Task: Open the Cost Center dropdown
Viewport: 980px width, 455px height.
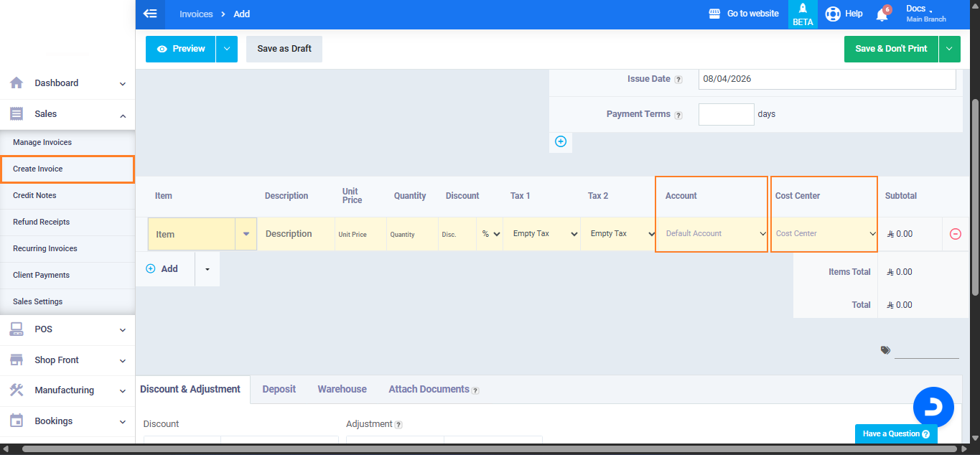Action: (824, 234)
